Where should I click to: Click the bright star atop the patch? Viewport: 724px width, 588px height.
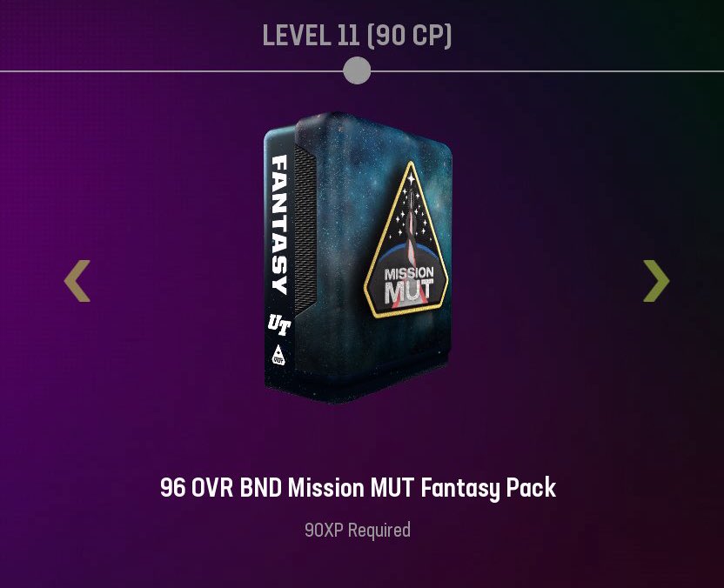(411, 178)
